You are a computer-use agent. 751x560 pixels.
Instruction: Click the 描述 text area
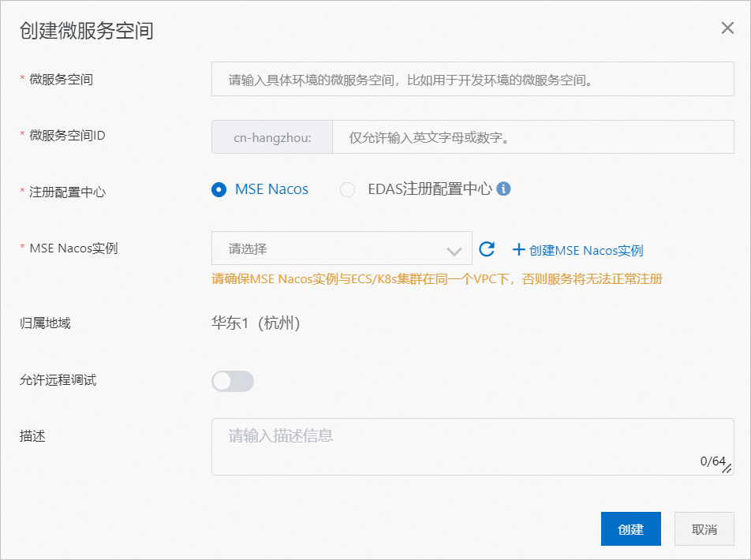coord(473,447)
